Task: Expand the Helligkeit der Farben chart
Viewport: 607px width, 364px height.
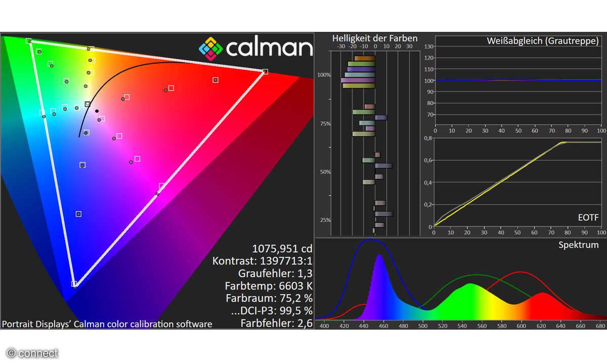Action: pyautogui.click(x=375, y=38)
